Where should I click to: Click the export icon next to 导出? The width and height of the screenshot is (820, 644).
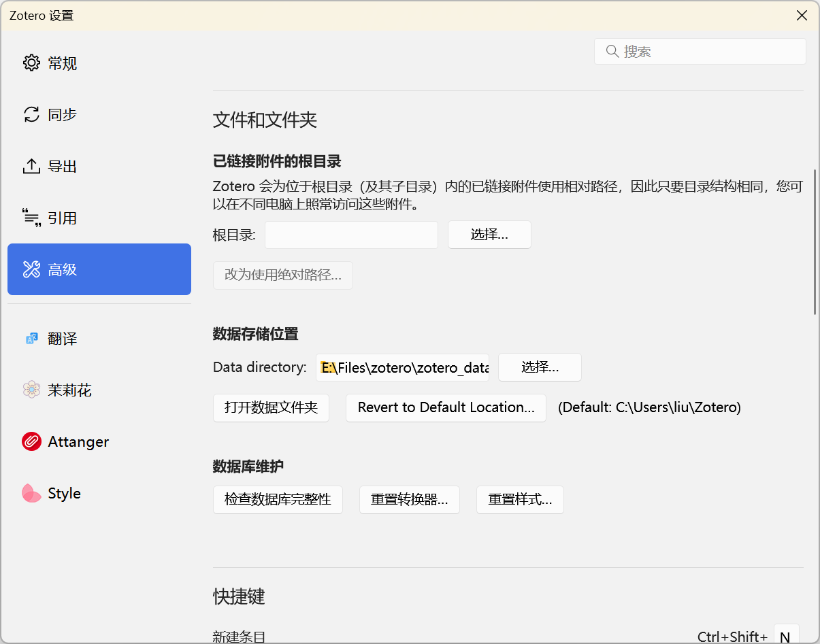[x=31, y=166]
